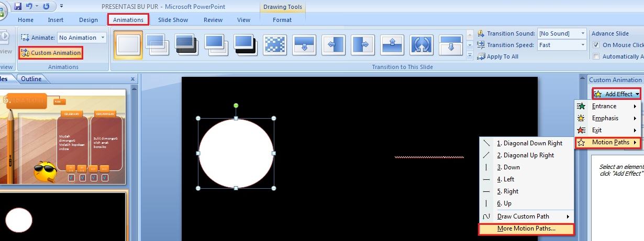This screenshot has height=241, width=644.
Task: Select the No Transition thumbnail
Action: (128, 45)
